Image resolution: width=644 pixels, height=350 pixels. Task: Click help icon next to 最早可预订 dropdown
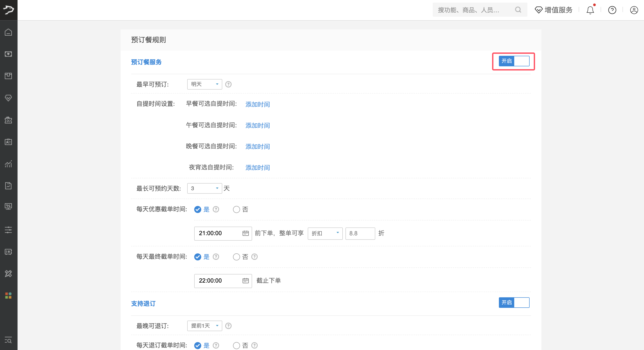pos(228,84)
